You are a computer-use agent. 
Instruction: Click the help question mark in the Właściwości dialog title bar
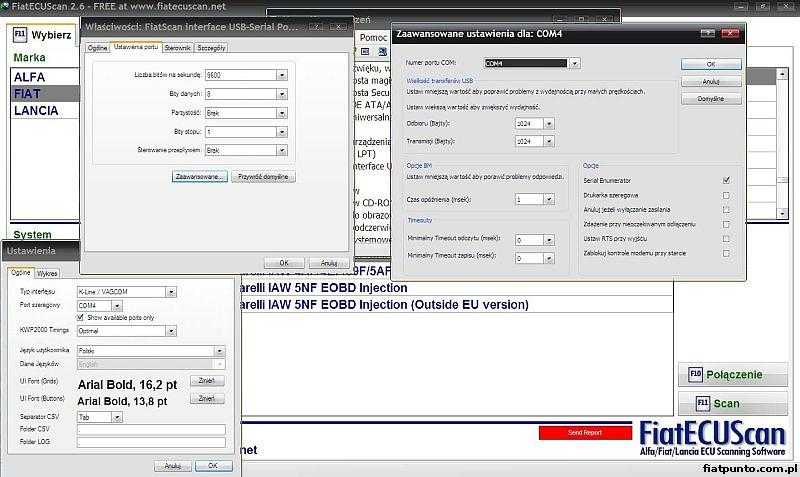316,27
